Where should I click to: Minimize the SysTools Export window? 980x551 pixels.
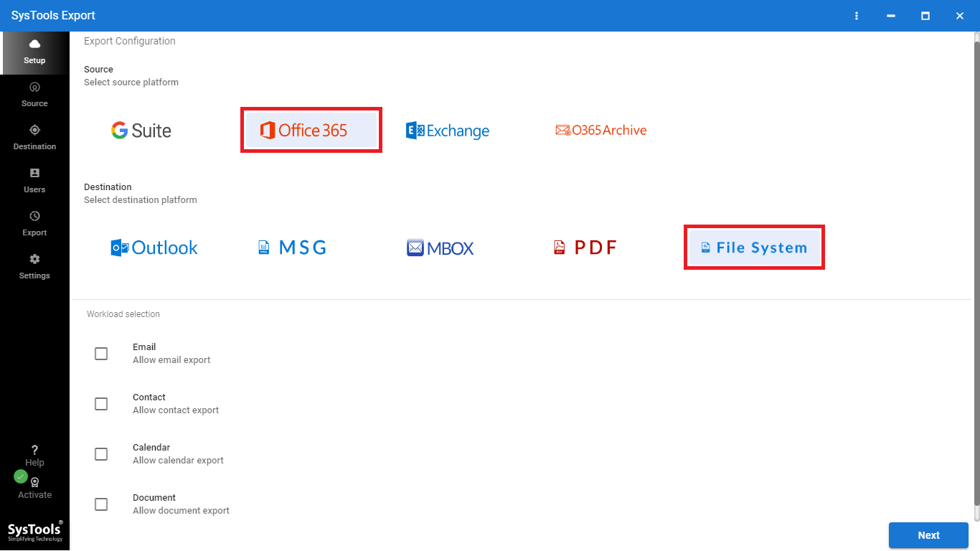(x=891, y=16)
